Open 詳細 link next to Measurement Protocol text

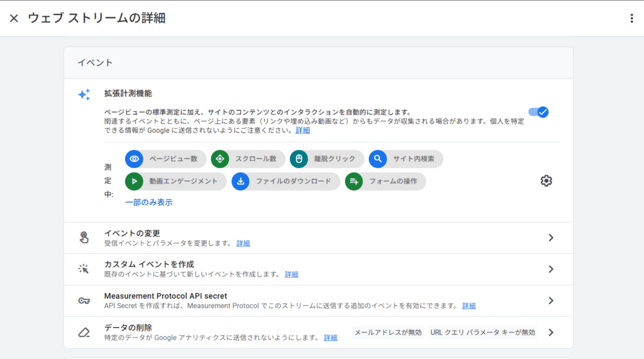click(x=469, y=306)
